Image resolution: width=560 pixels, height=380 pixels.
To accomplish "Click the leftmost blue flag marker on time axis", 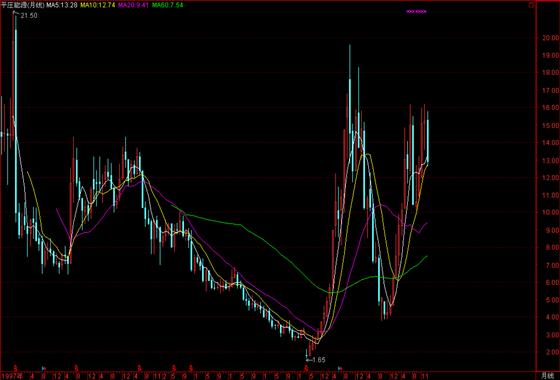I will point(44,368).
